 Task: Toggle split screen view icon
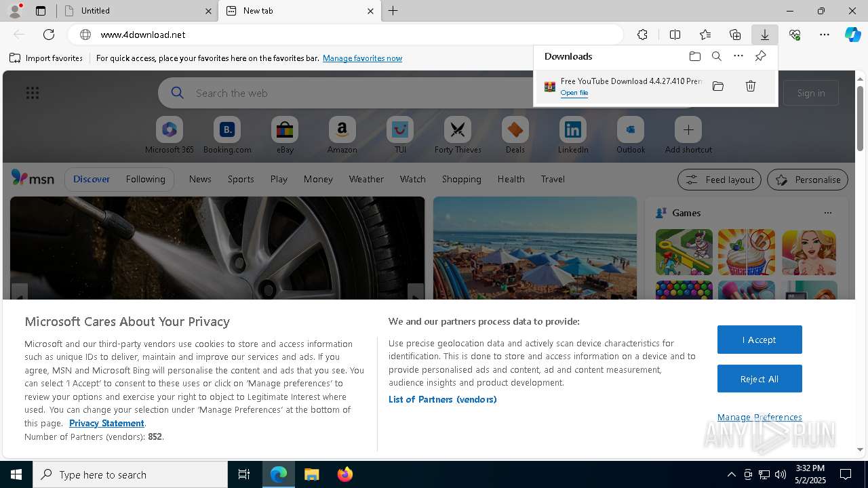tap(675, 35)
